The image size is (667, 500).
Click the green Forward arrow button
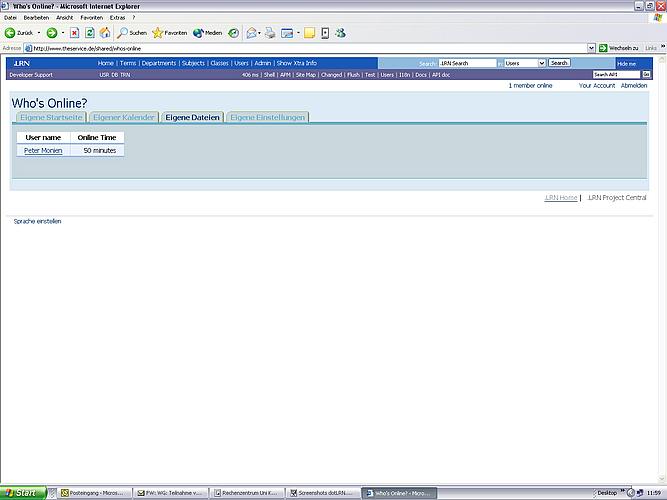point(52,33)
